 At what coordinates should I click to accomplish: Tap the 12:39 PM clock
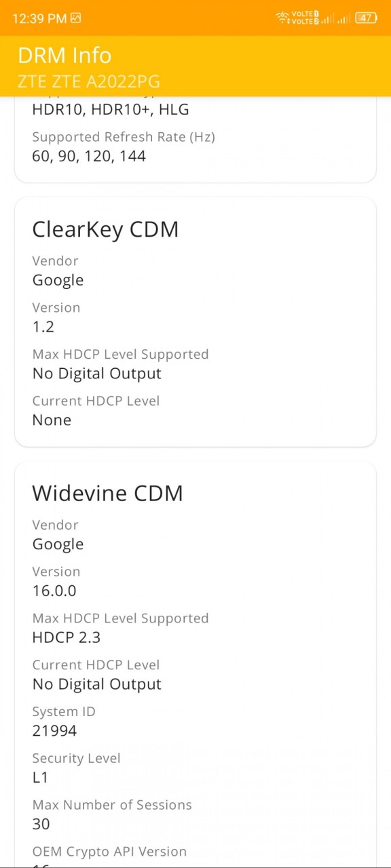(x=39, y=18)
